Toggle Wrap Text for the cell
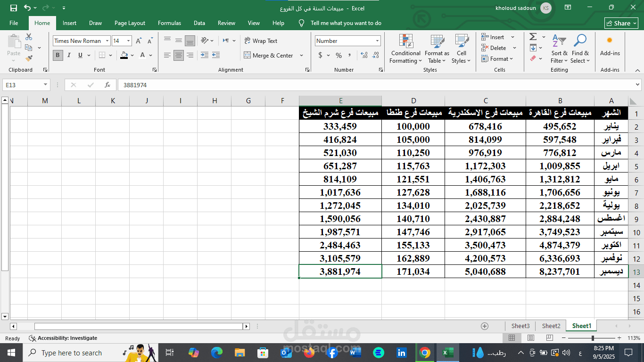The height and width of the screenshot is (362, 644). tap(261, 41)
